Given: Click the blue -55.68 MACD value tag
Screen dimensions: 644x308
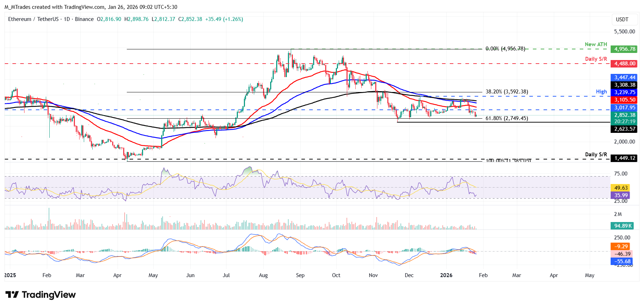Looking at the screenshot, I should click(622, 261).
